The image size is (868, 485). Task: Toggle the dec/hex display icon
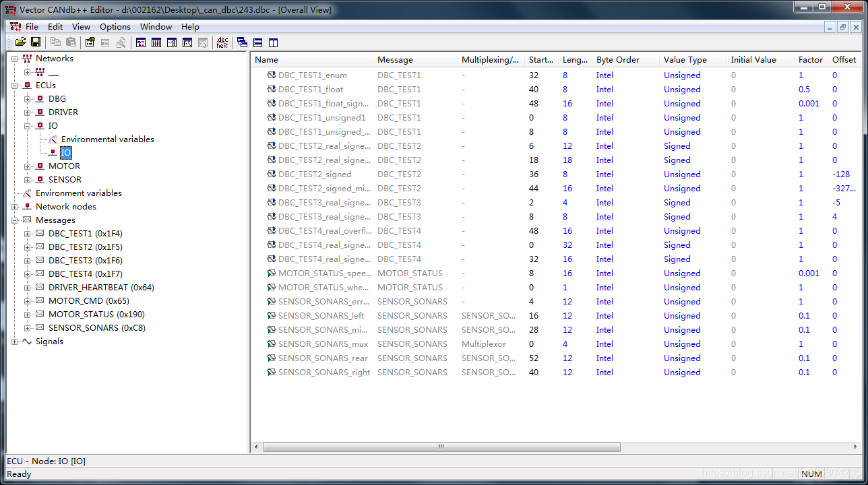[x=222, y=42]
